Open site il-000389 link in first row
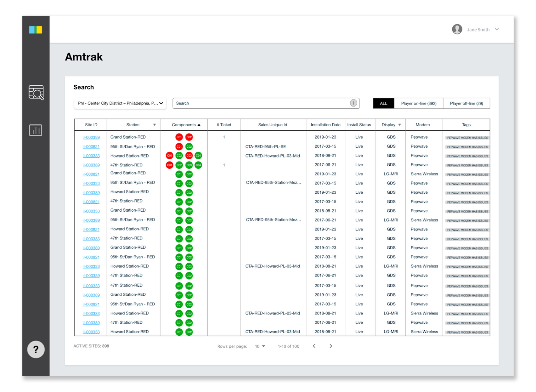Screen dimensions: 536x392 coord(91,138)
